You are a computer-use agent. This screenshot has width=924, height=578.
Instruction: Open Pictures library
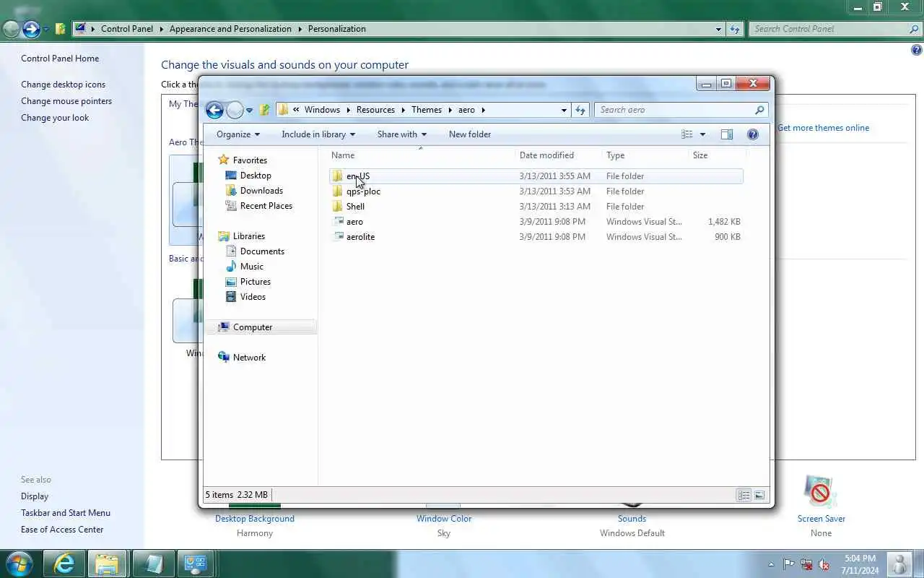pos(255,282)
